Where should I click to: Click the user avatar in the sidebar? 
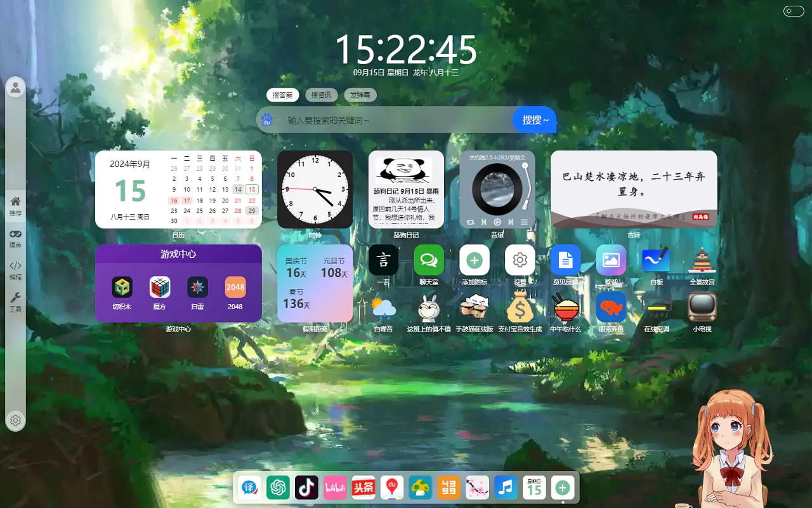(x=15, y=87)
